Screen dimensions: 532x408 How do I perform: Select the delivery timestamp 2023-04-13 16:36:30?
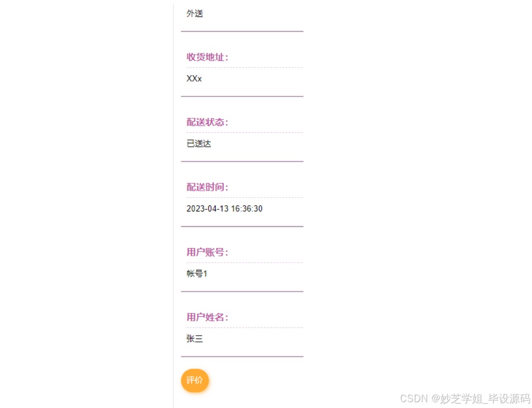pyautogui.click(x=224, y=209)
